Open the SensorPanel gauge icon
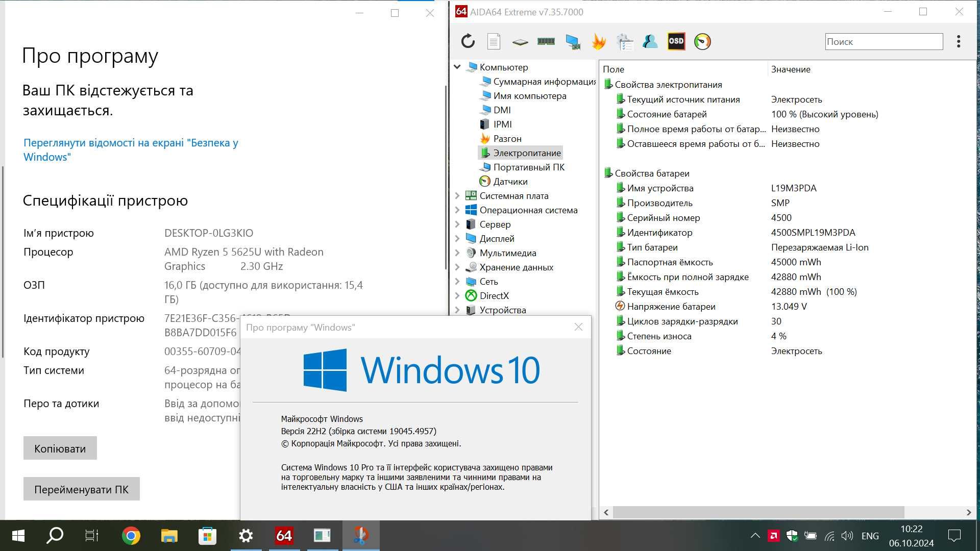The width and height of the screenshot is (980, 551). (702, 41)
